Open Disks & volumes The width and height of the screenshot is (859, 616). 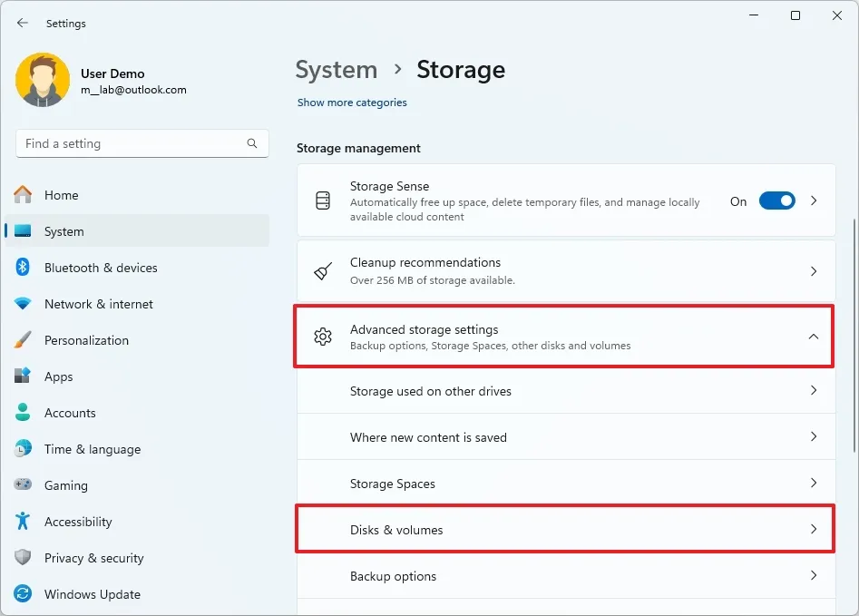tap(565, 528)
